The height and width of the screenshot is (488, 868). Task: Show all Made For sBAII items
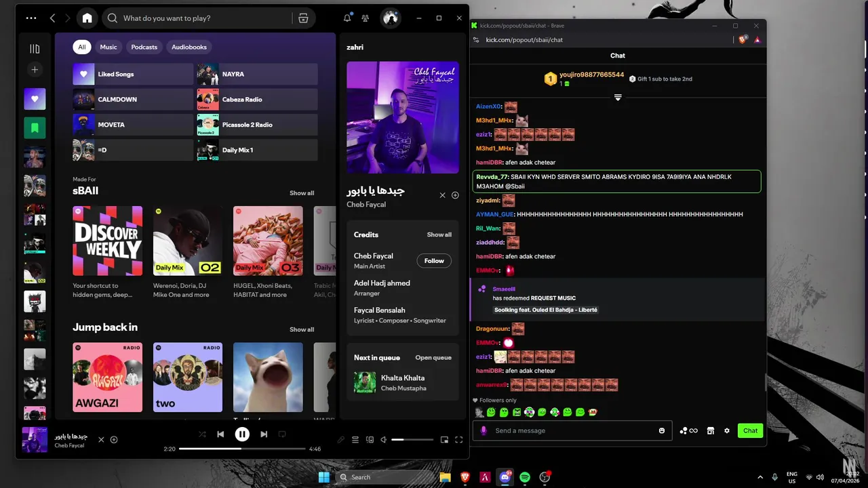tap(302, 193)
